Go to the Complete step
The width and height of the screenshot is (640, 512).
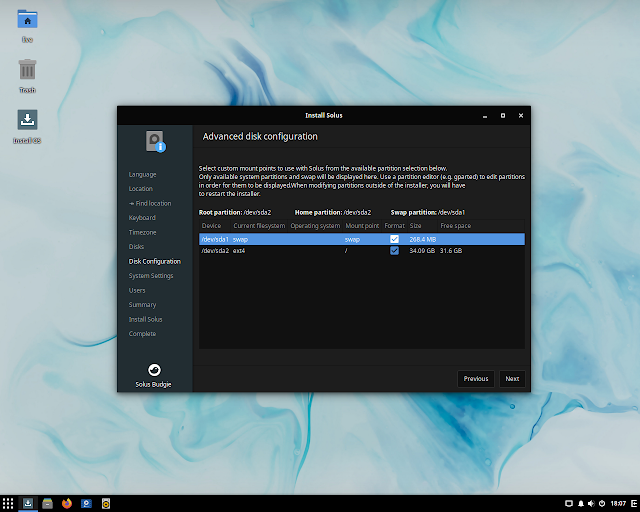142,334
